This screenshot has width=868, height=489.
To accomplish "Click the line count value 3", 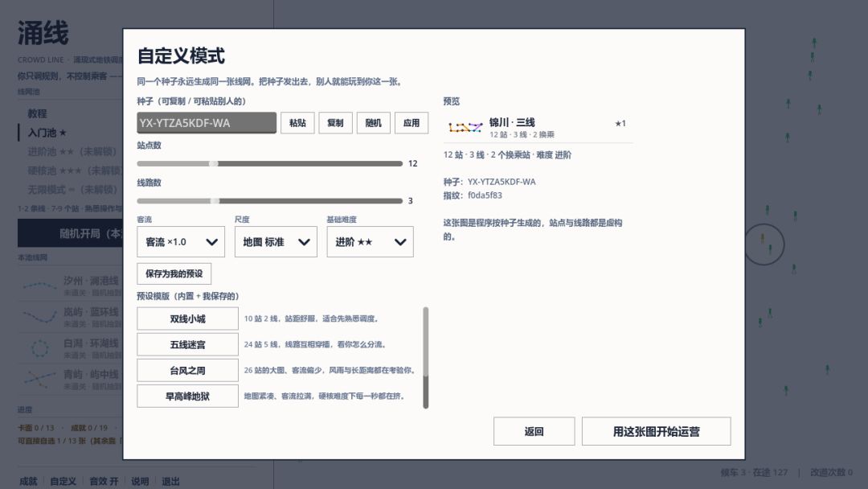I will (410, 200).
